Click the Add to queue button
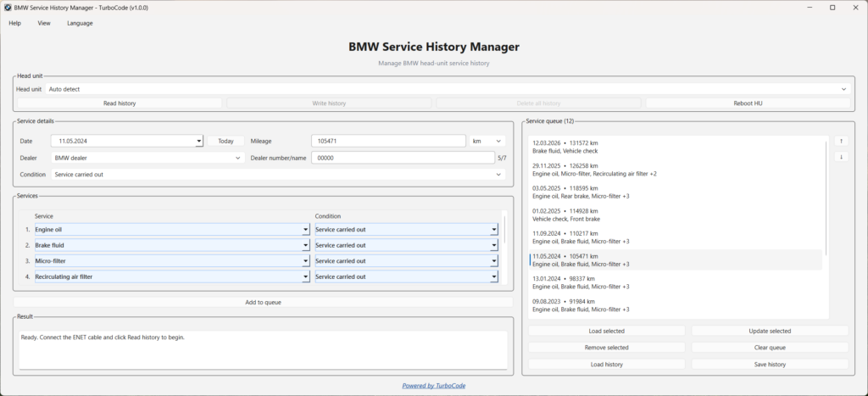The height and width of the screenshot is (396, 868). tap(264, 303)
